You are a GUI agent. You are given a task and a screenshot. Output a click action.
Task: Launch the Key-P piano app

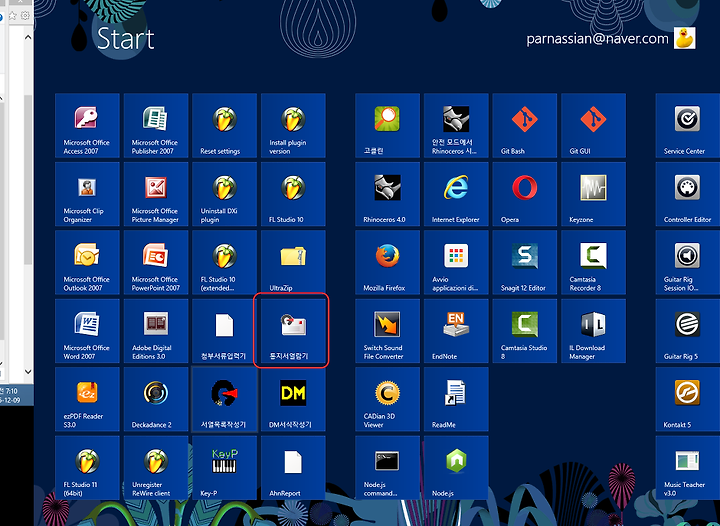[x=225, y=467]
